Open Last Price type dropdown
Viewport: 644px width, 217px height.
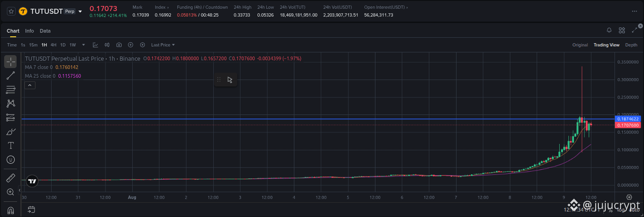click(163, 45)
